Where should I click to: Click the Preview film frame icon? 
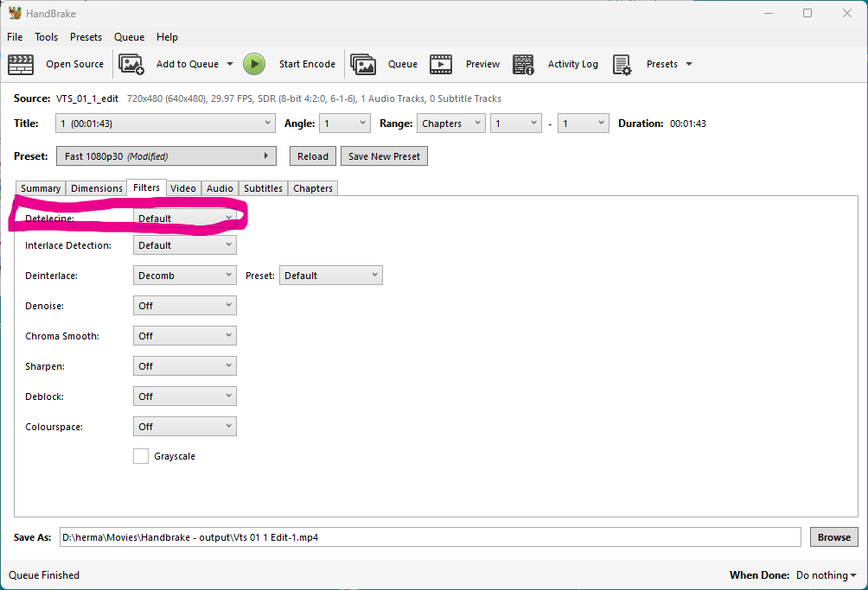(441, 64)
